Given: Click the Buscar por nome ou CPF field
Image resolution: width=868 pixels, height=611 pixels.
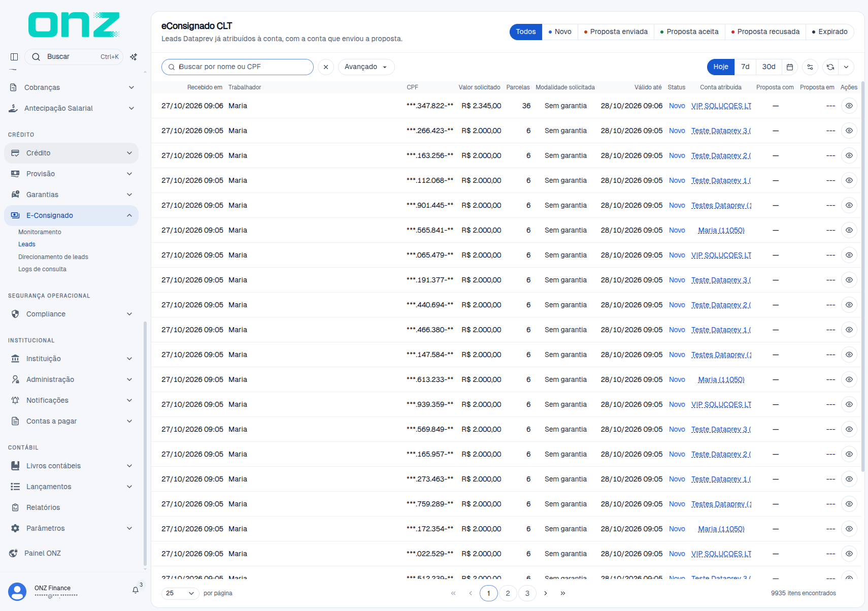Looking at the screenshot, I should (238, 67).
